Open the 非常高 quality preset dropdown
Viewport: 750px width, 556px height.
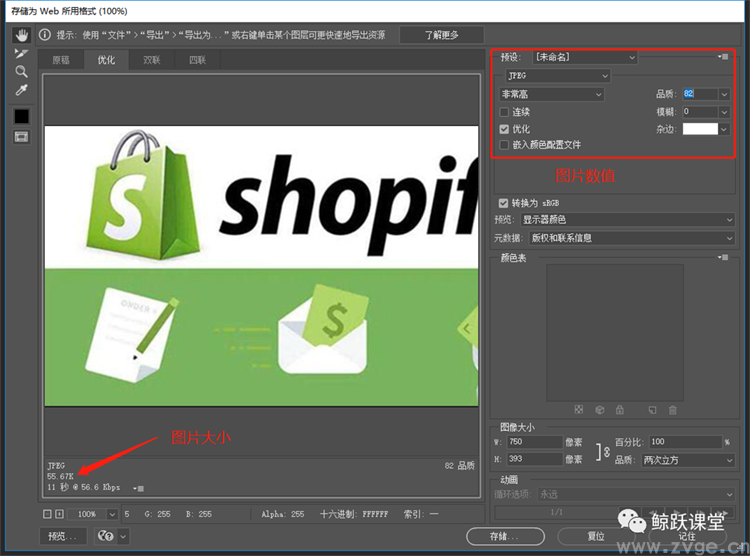[x=552, y=94]
